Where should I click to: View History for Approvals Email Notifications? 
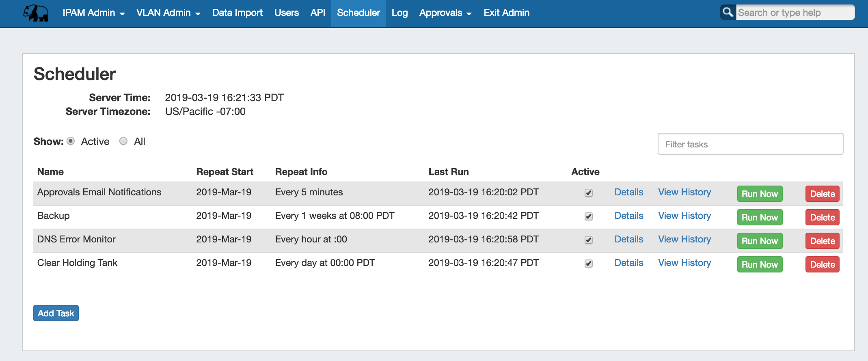(684, 192)
